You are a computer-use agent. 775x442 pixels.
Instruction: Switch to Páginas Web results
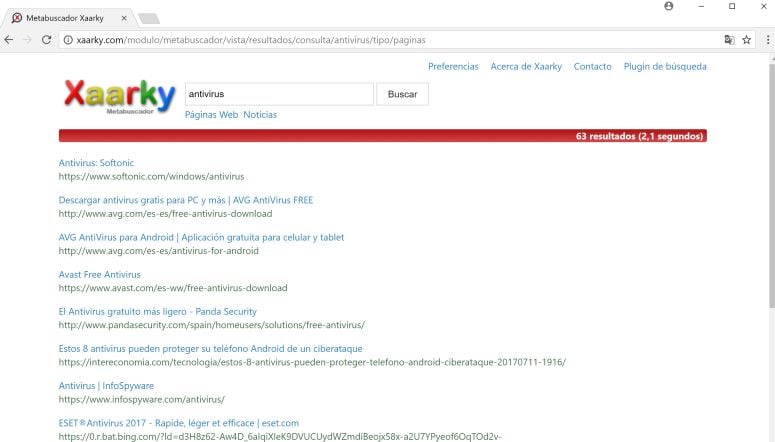(212, 115)
